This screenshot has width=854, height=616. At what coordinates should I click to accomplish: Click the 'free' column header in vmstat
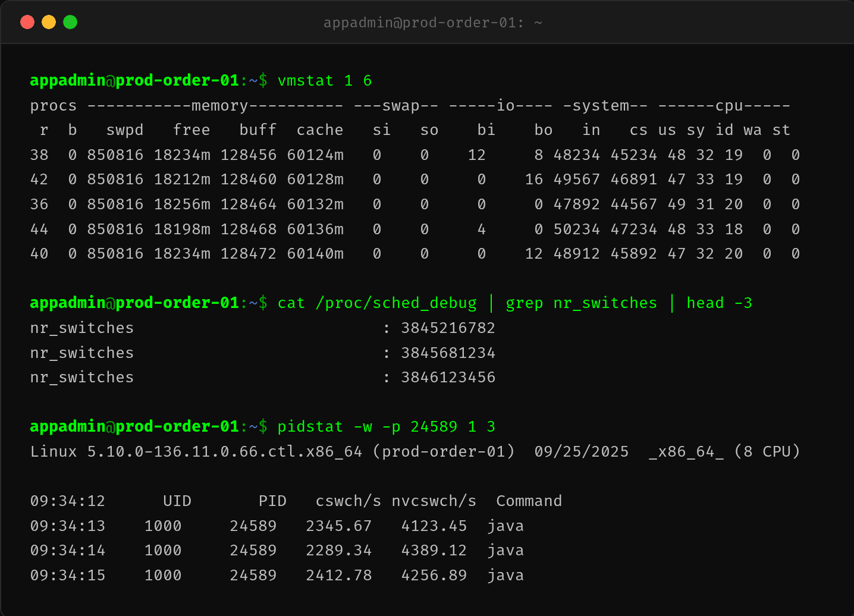[x=191, y=130]
